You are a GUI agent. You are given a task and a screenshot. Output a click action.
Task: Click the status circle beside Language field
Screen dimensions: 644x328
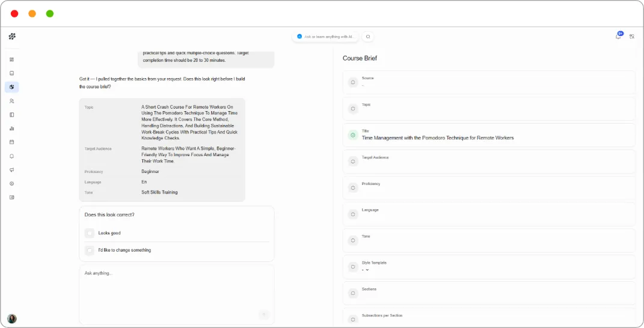pos(353,214)
